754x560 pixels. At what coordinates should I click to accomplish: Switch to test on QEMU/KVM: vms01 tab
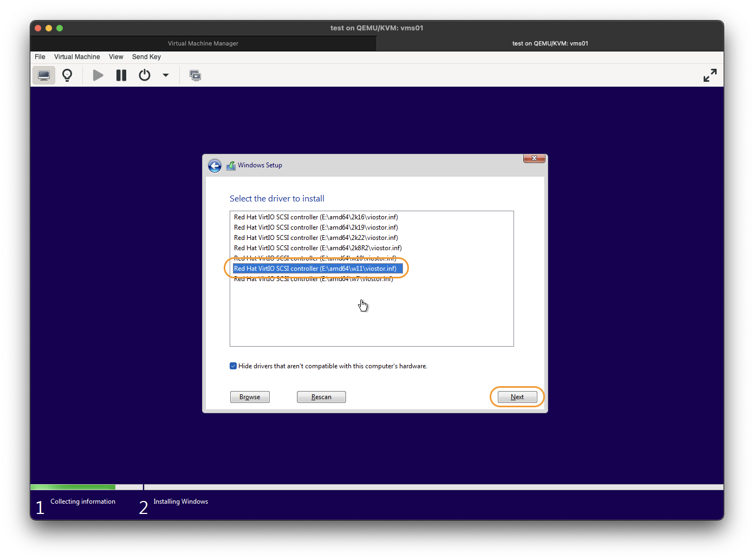pos(550,43)
